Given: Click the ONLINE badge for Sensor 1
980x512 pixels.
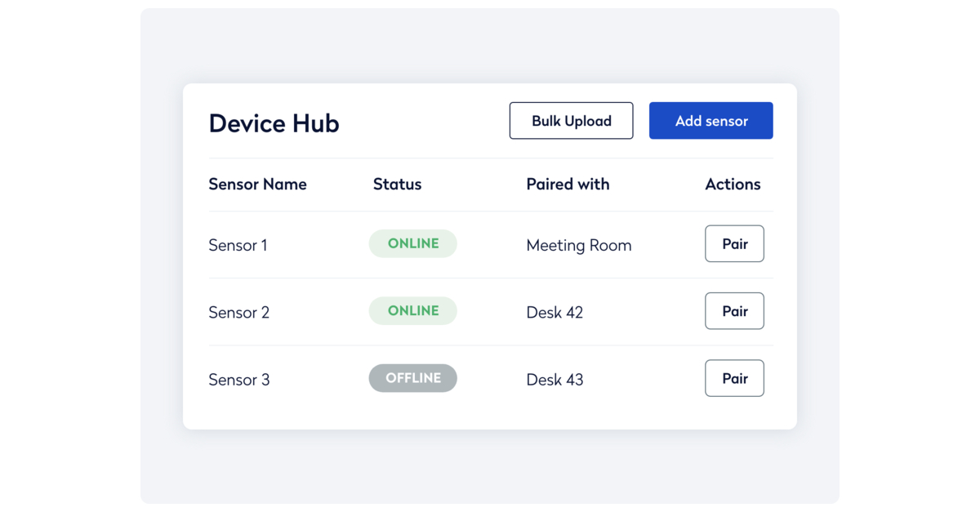Looking at the screenshot, I should point(412,244).
